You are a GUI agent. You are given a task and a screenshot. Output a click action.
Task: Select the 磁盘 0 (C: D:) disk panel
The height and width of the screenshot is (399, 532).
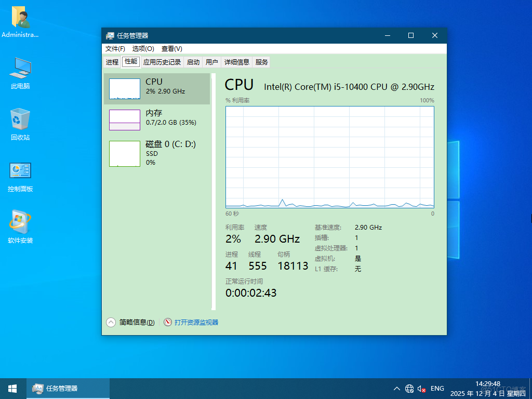click(156, 153)
